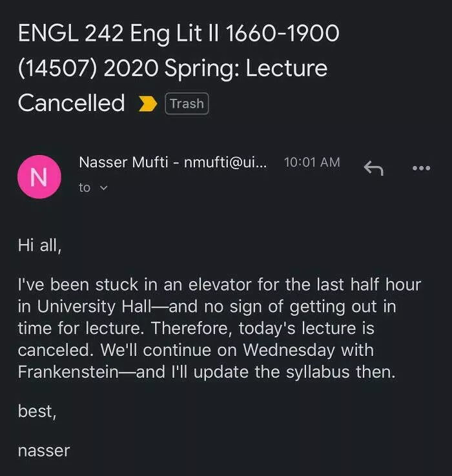Screen dimensions: 452x476
Task: Click the 'best,' sign-off line
Action: pos(37,411)
